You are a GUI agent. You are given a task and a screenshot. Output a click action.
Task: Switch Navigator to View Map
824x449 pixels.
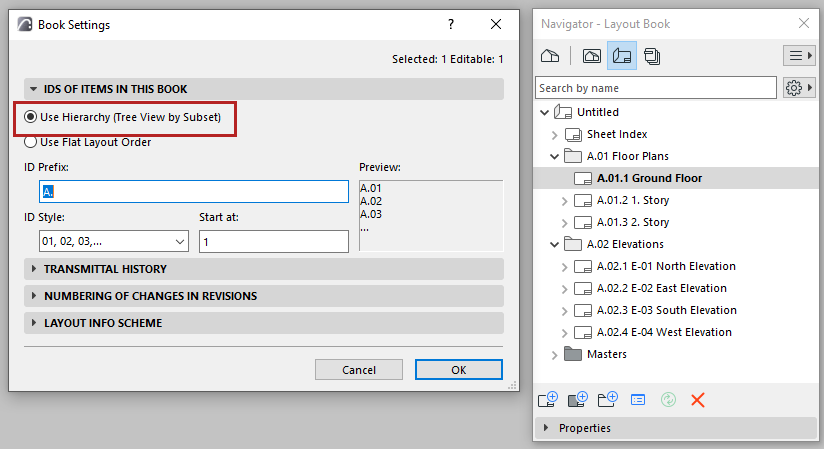(591, 55)
